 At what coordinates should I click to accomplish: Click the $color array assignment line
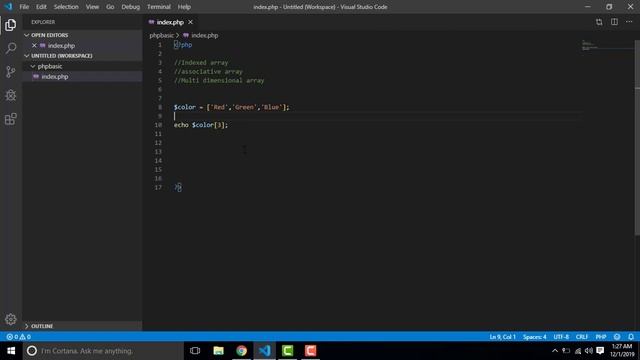(x=231, y=107)
